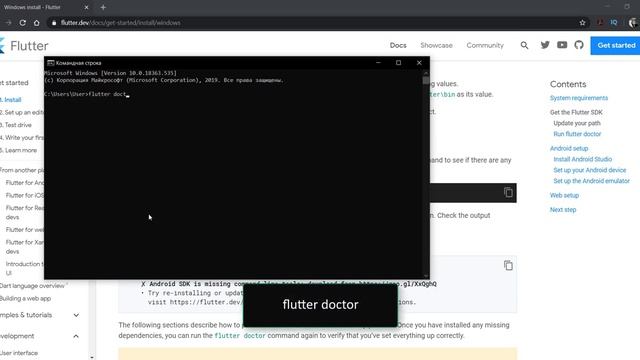Jump to Run flutter doctor section
This screenshot has width=640, height=360.
(577, 134)
